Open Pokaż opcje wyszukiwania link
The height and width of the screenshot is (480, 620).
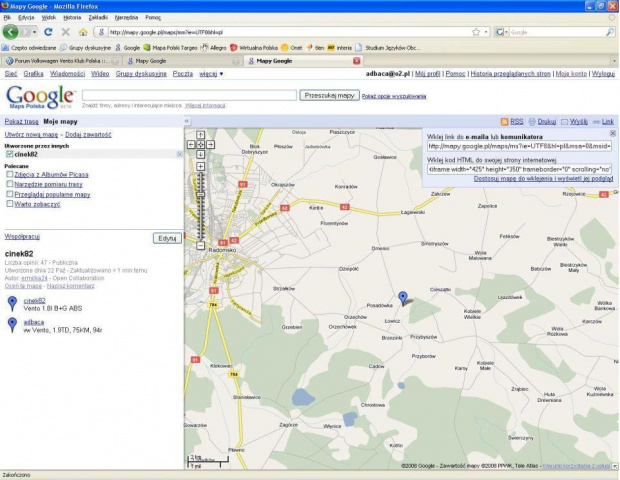click(394, 96)
